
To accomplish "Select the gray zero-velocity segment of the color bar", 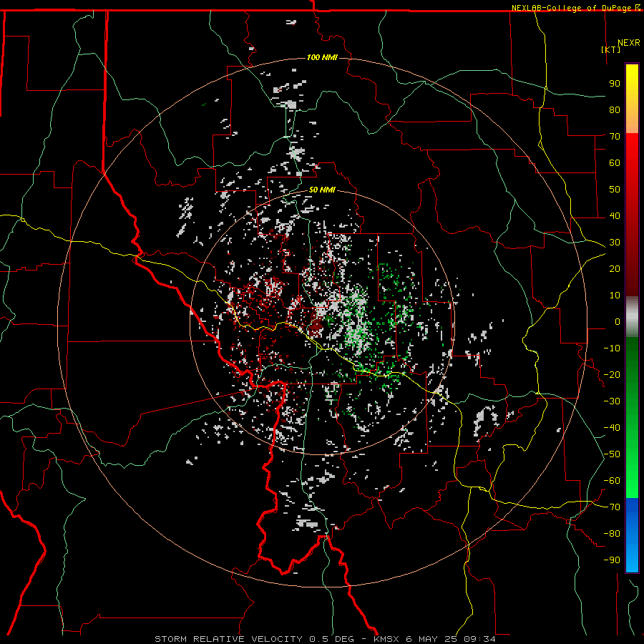I will pos(632,316).
